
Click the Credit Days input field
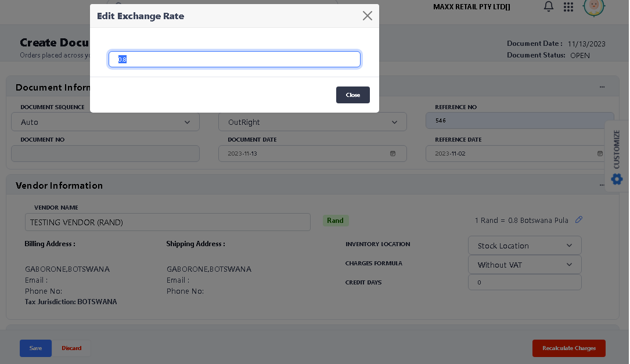pos(524,282)
